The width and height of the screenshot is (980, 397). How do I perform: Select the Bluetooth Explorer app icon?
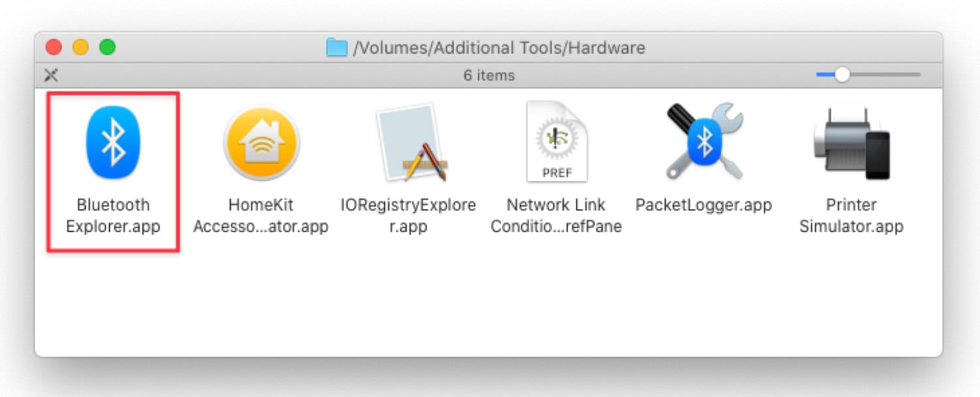(x=113, y=144)
